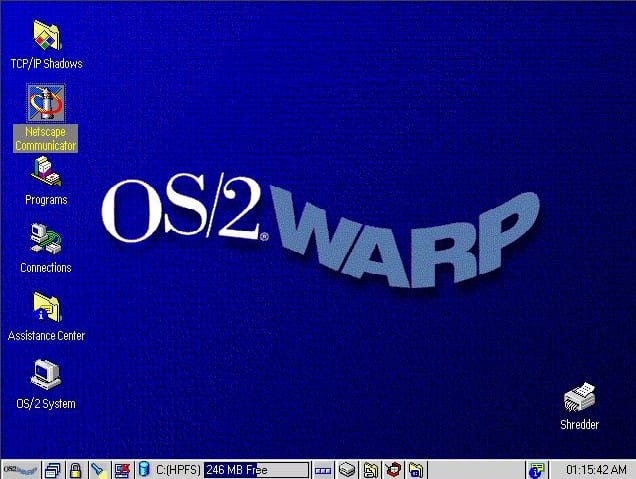The width and height of the screenshot is (636, 479).
Task: Click the flashlight find icon in WarpCenter
Action: pyautogui.click(x=99, y=470)
